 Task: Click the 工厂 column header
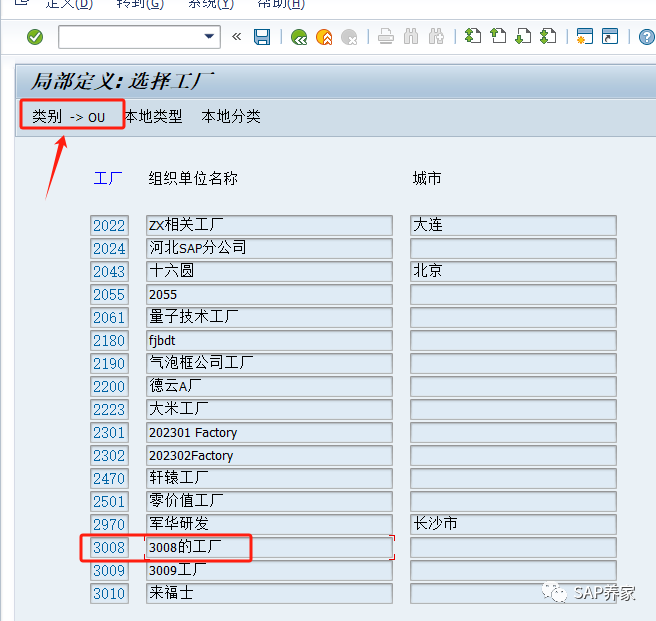[x=108, y=178]
